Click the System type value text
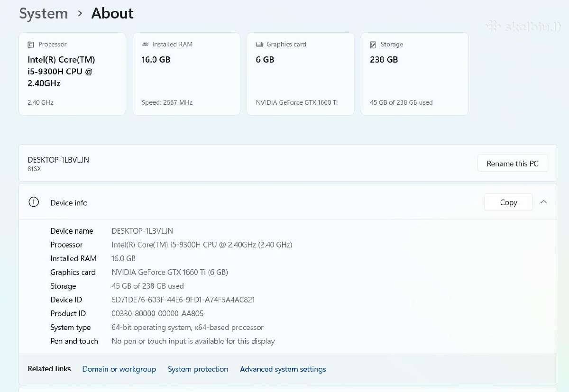The height and width of the screenshot is (392, 569). point(187,327)
